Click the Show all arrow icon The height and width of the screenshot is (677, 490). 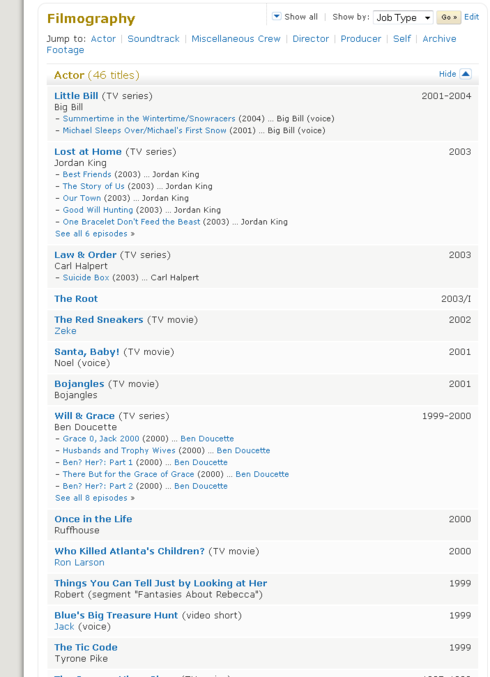(x=276, y=16)
